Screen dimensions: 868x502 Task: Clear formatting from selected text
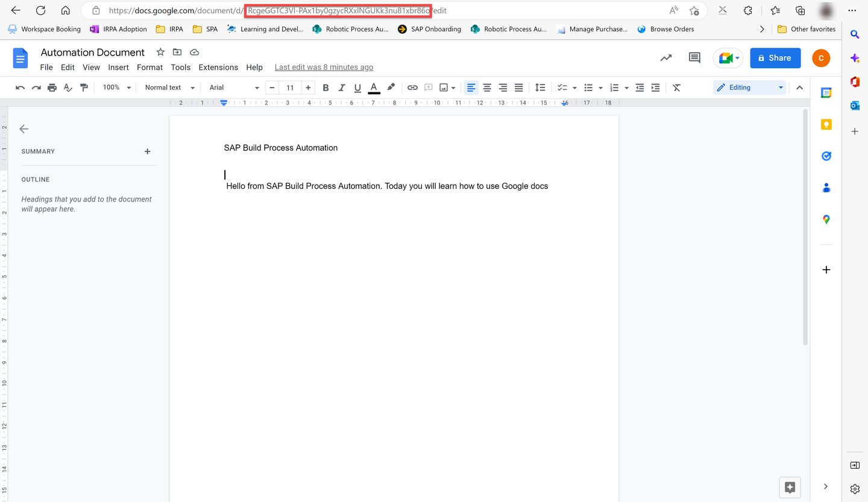tap(676, 87)
